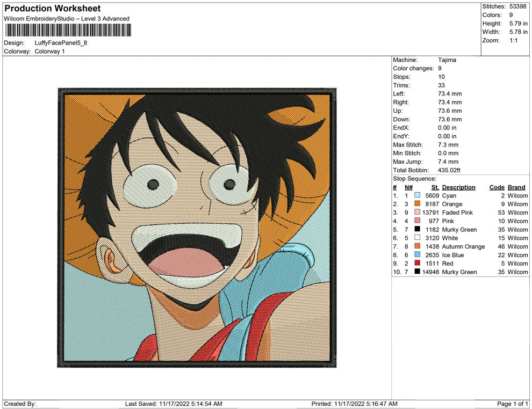Click the Red color swatch in row 9

418,263
